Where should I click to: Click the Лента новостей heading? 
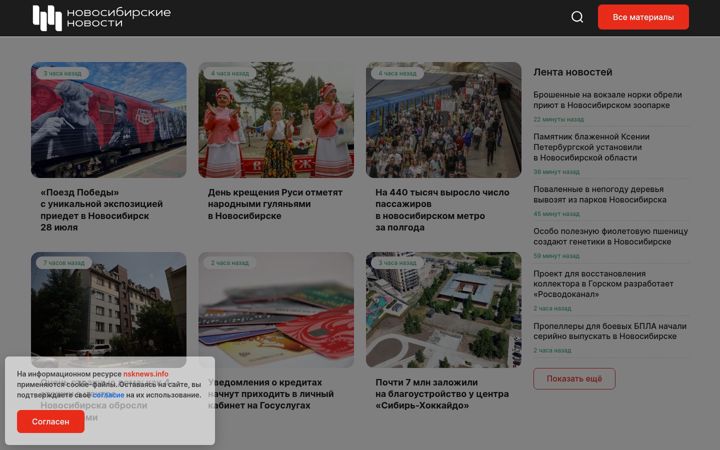(x=573, y=72)
